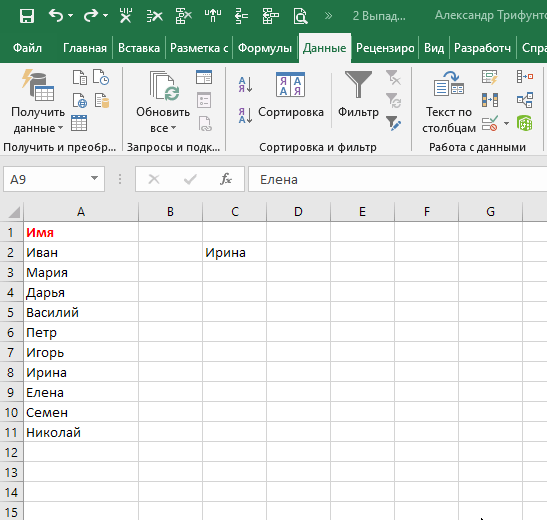Click the Save icon in quick access toolbar
Image resolution: width=547 pixels, height=520 pixels.
pyautogui.click(x=27, y=16)
